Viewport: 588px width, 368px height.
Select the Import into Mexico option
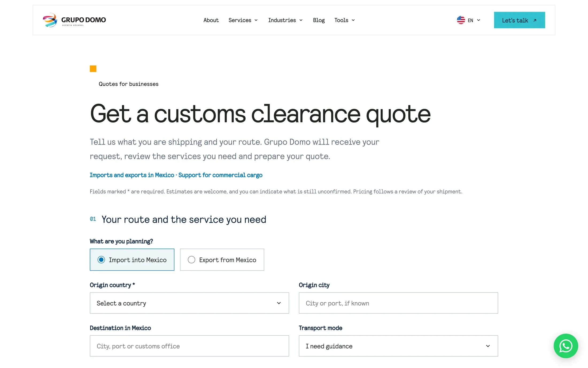coord(132,260)
